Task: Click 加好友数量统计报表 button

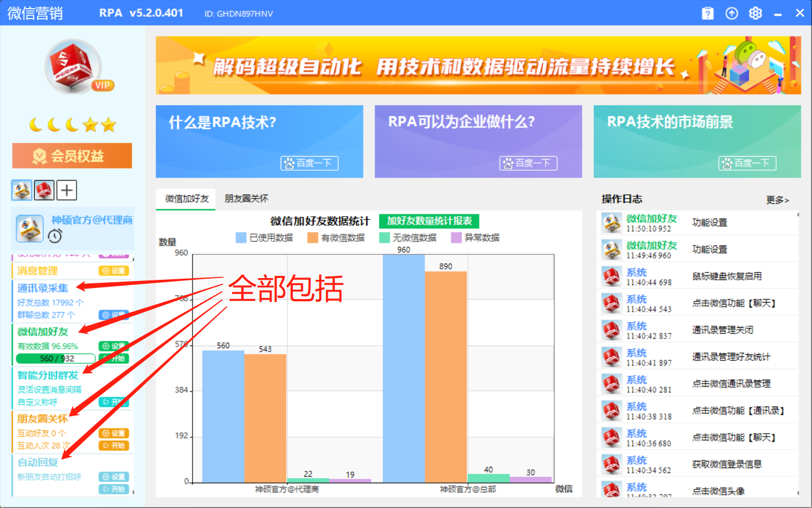Action: (x=429, y=221)
